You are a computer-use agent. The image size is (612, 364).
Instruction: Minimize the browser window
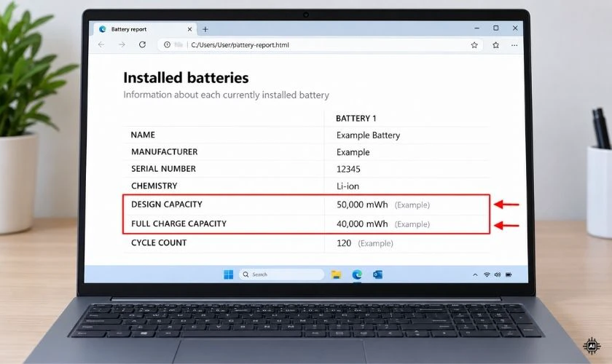coord(476,28)
